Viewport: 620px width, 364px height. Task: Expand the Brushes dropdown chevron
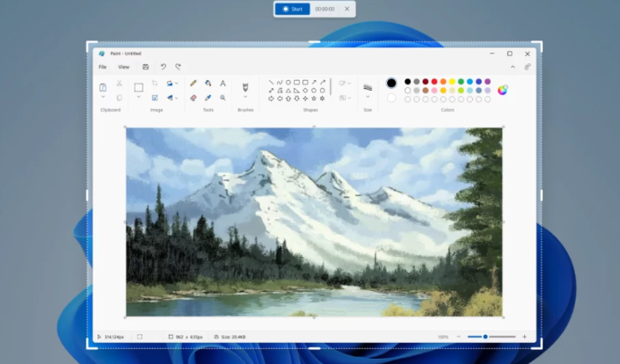click(x=245, y=97)
